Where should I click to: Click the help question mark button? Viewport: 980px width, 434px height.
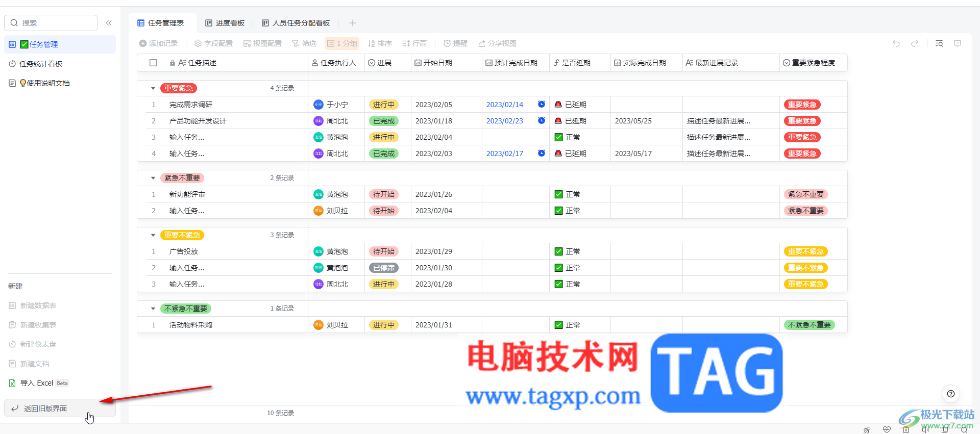pyautogui.click(x=950, y=394)
